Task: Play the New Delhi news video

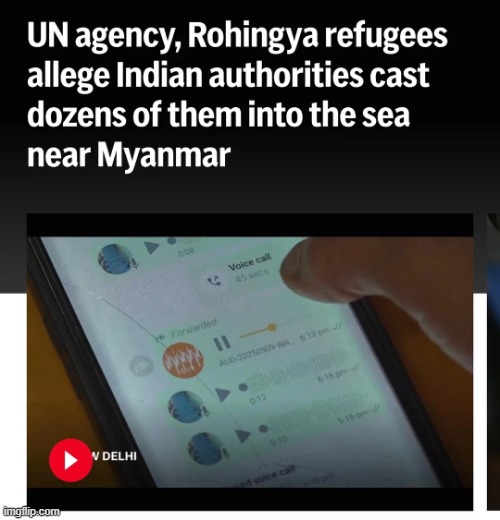Action: 70,460
